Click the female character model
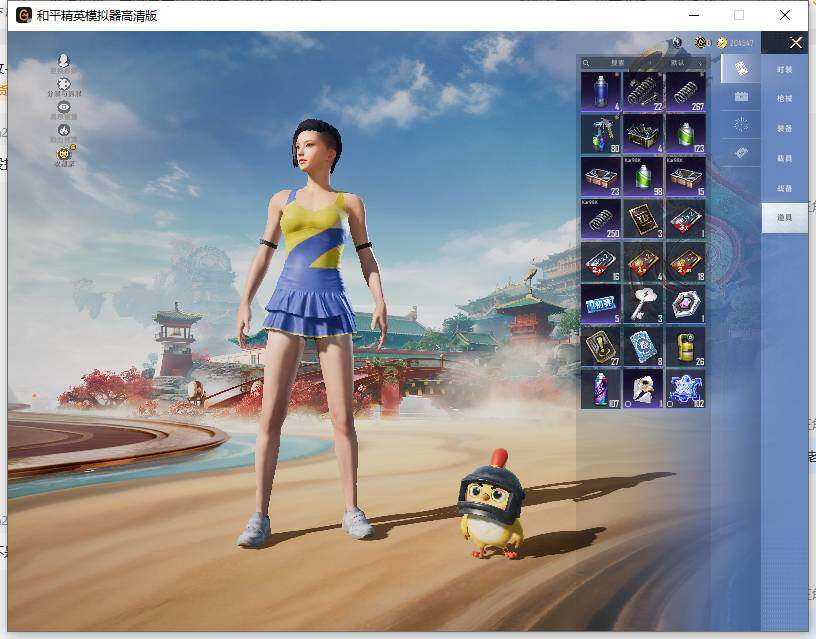Screen dimensions: 816x639 click(x=310, y=333)
